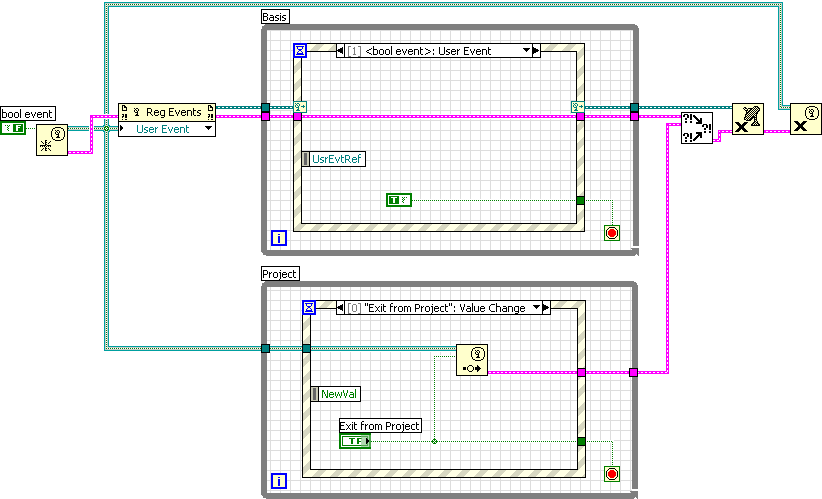This screenshot has height=499, width=822.
Task: Click the Project loop error output tunnel
Action: pyautogui.click(x=633, y=372)
